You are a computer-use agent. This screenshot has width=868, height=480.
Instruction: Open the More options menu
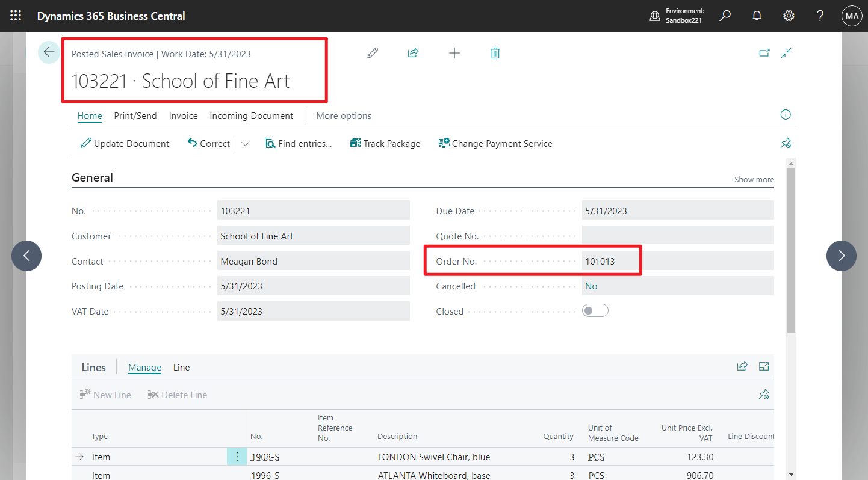tap(344, 115)
